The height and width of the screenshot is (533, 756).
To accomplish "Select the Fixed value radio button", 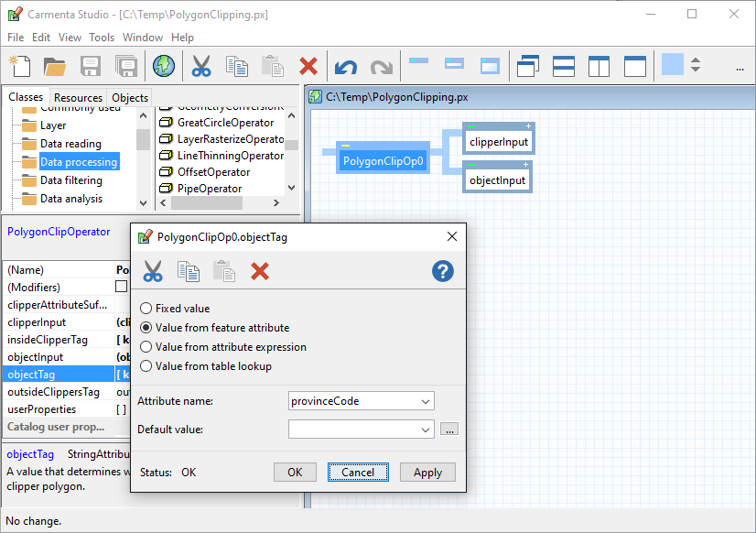I will [146, 309].
